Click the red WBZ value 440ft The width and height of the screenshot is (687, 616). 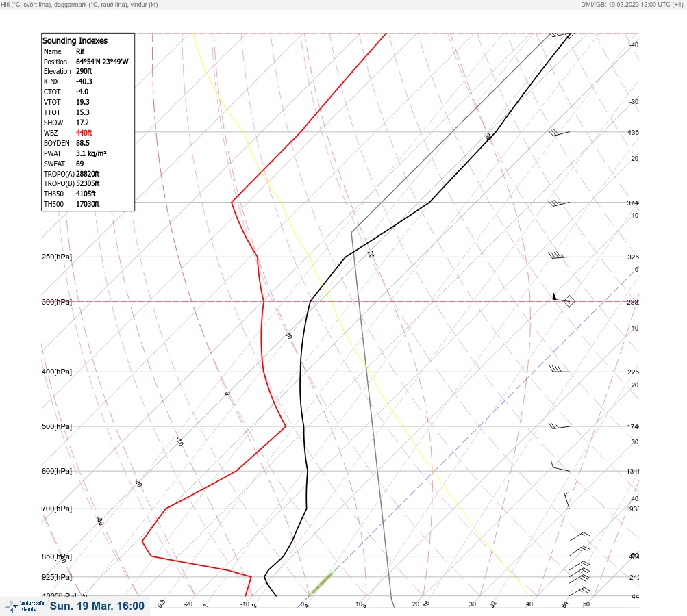(x=84, y=133)
